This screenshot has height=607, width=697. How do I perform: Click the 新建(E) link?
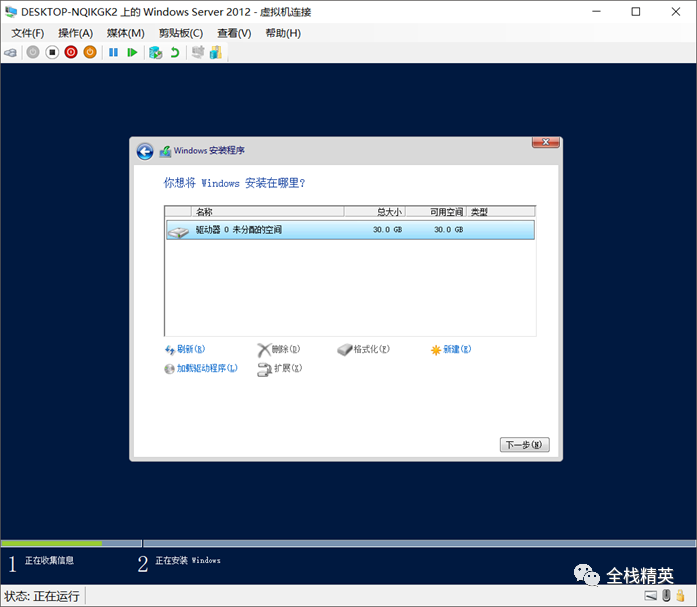(451, 349)
